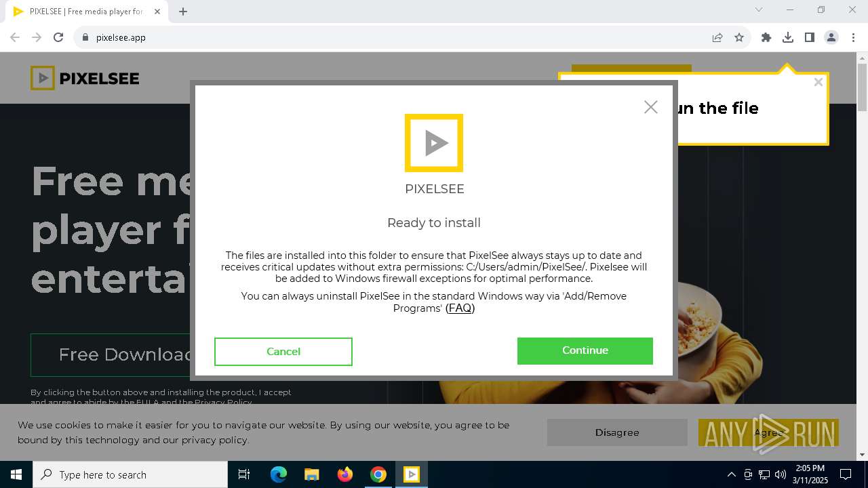The height and width of the screenshot is (488, 868).
Task: Click the green Continue button
Action: tap(585, 350)
